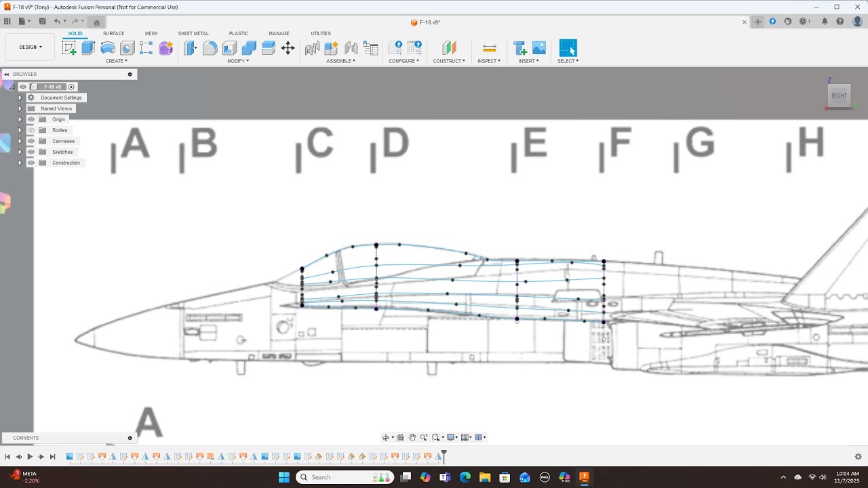Open the Data Panel grid icon
The height and width of the screenshot is (488, 868).
7,22
